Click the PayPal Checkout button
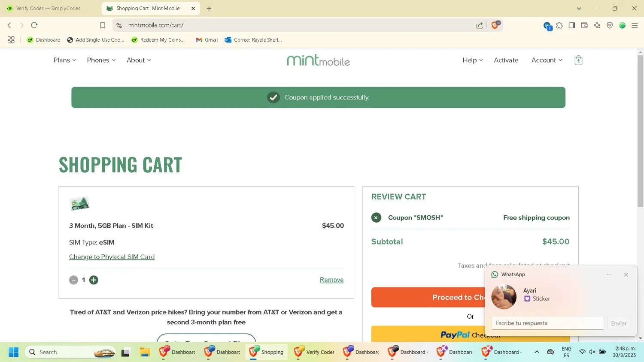Screen dimensions: 644x362 [471, 334]
